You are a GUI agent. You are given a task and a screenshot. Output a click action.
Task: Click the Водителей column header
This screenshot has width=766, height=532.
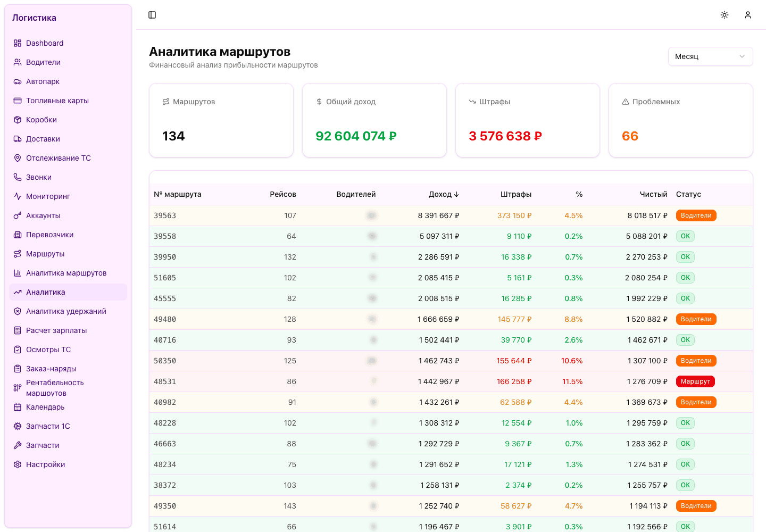pyautogui.click(x=356, y=194)
